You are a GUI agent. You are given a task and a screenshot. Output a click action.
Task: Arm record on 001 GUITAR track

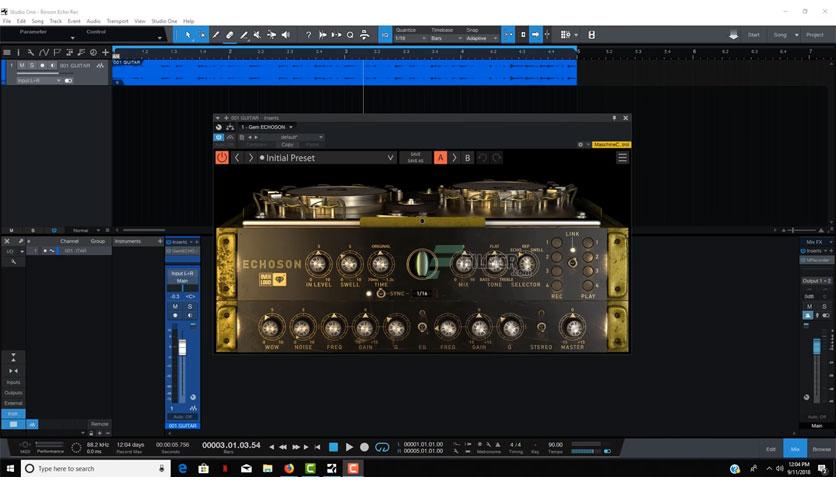[x=42, y=66]
